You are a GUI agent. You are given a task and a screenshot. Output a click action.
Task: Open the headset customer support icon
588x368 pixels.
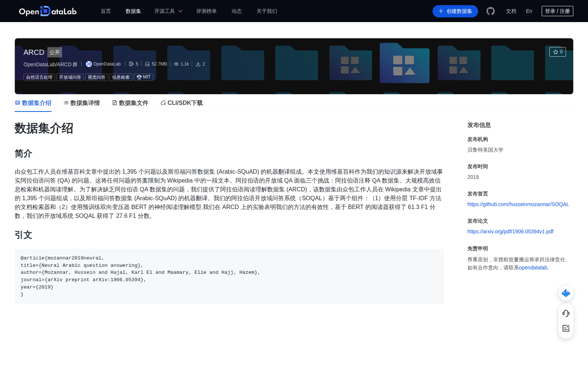click(566, 314)
